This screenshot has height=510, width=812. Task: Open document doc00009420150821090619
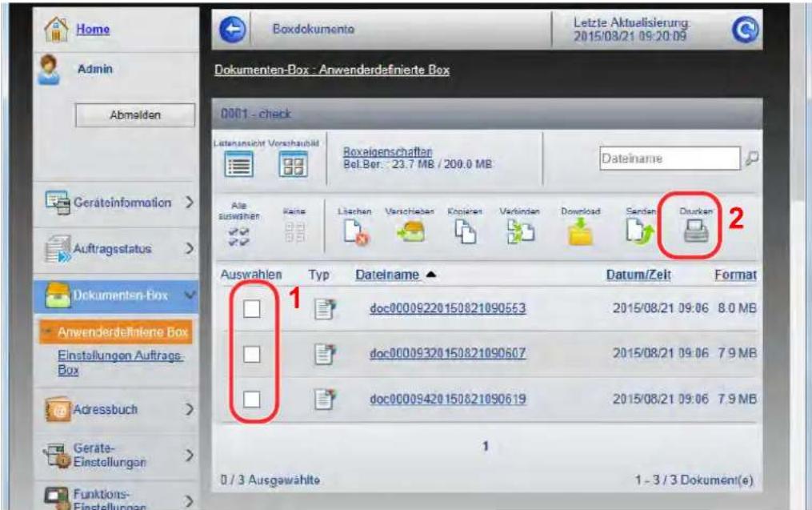[447, 399]
